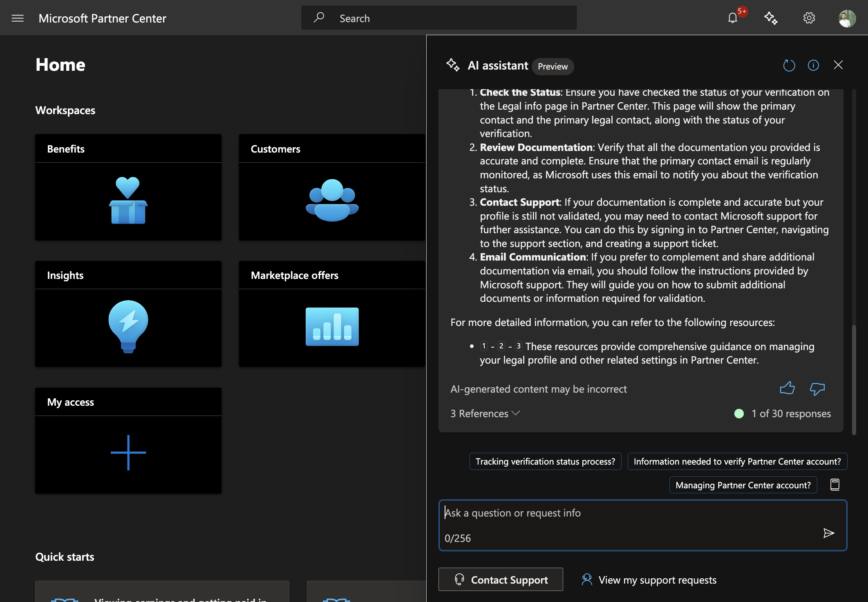Viewport: 868px width, 602px height.
Task: Select 'Tracking verification status process?' suggestion
Action: click(545, 461)
